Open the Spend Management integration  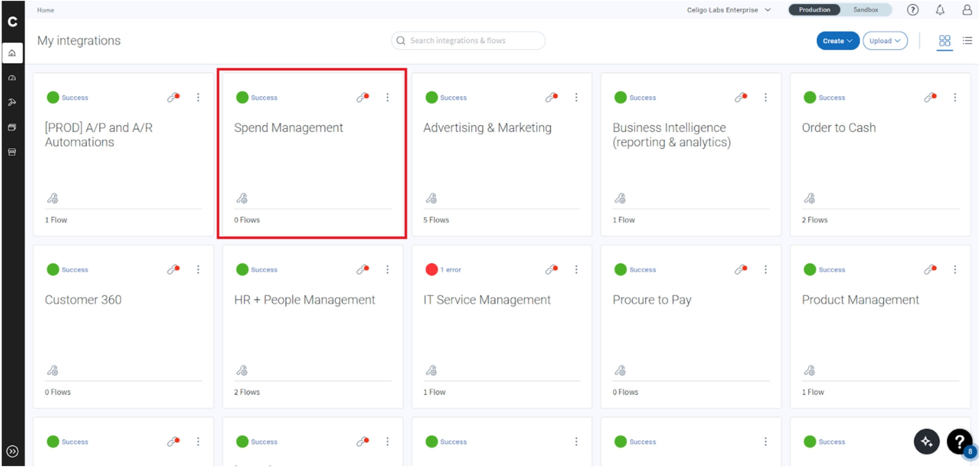tap(288, 127)
